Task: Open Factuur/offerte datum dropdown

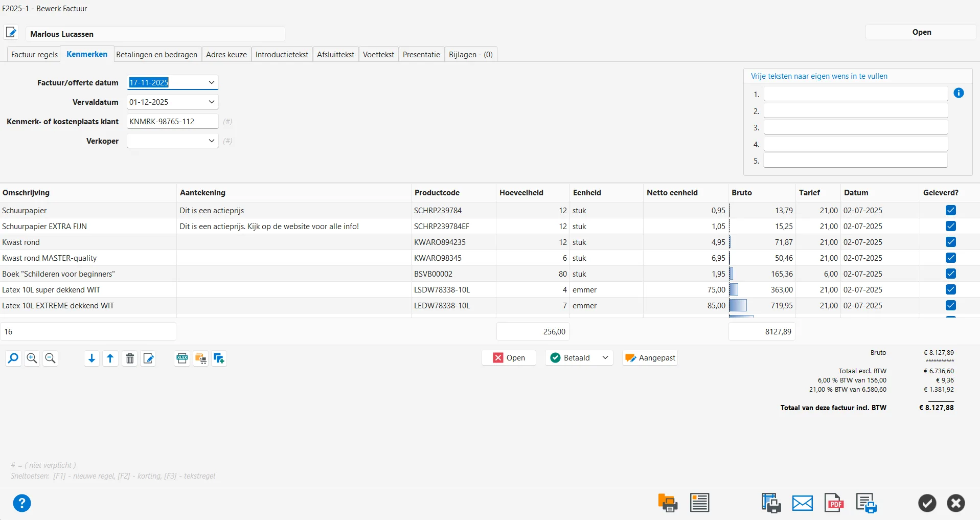Action: (x=211, y=82)
